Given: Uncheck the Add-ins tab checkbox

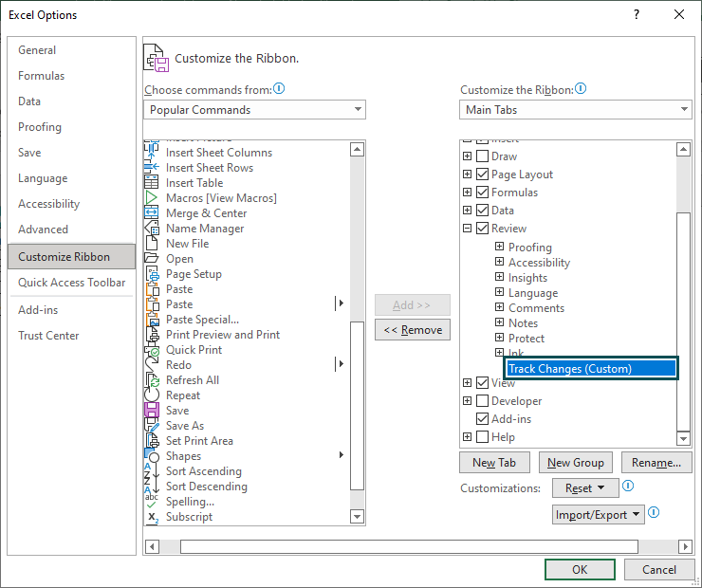Looking at the screenshot, I should (x=482, y=419).
